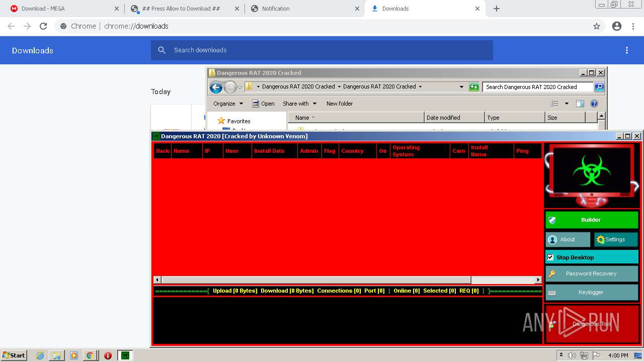The width and height of the screenshot is (644, 362).
Task: Expand the view options dropdown arrow
Action: 567,104
